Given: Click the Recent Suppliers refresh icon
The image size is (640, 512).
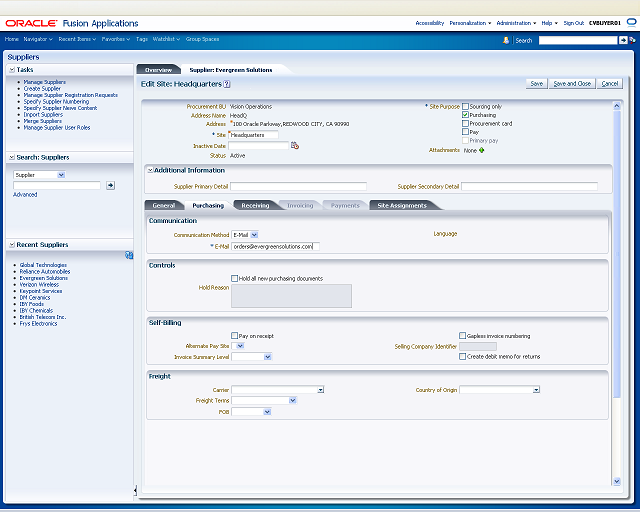Looking at the screenshot, I should click(x=129, y=255).
